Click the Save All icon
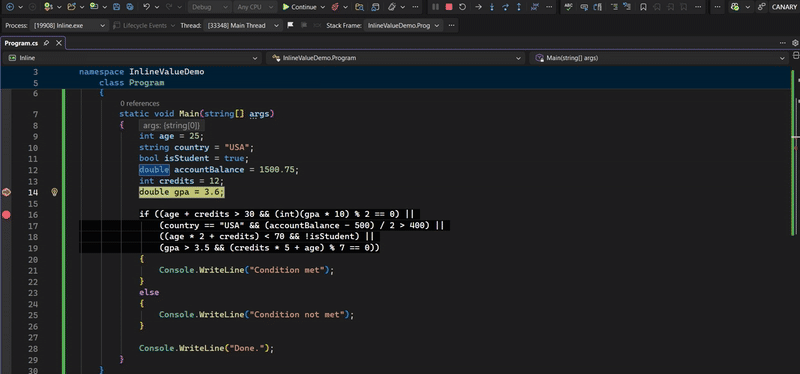The image size is (800, 374). pyautogui.click(x=130, y=7)
